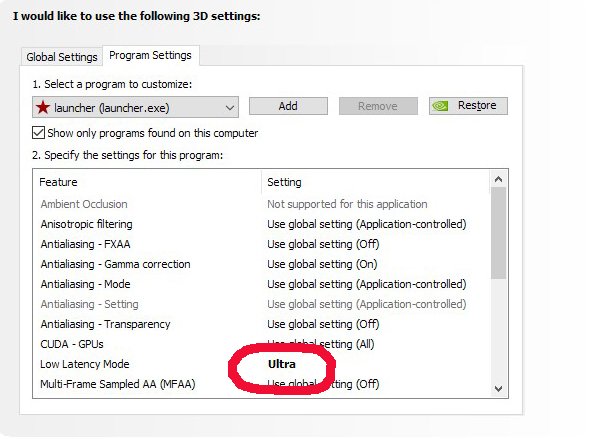Click the scrollbar up arrow
This screenshot has width=603, height=439.
[x=498, y=179]
